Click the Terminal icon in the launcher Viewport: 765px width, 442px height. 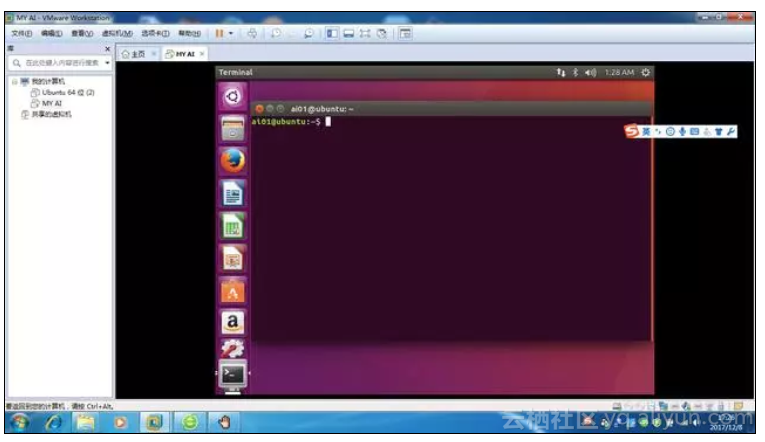click(x=233, y=375)
